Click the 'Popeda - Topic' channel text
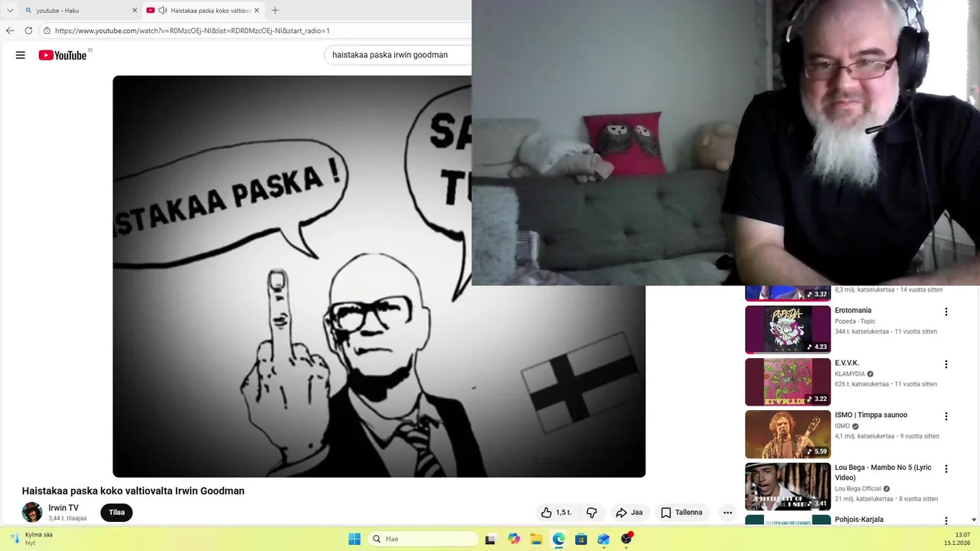The height and width of the screenshot is (551, 980). 855,321
